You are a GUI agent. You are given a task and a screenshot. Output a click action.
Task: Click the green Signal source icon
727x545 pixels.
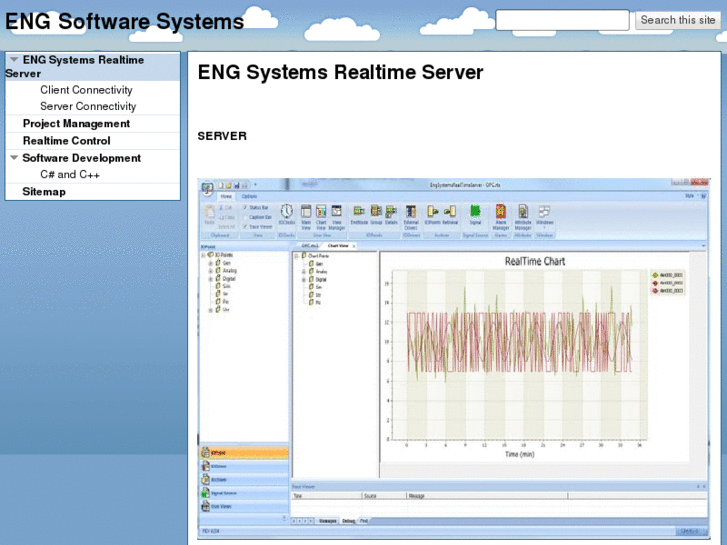pos(475,211)
